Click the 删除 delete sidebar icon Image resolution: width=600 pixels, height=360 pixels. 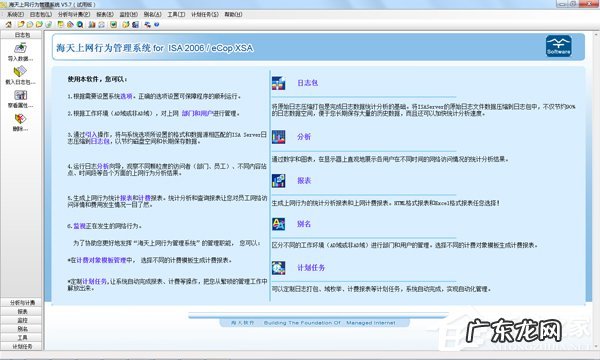[x=20, y=119]
